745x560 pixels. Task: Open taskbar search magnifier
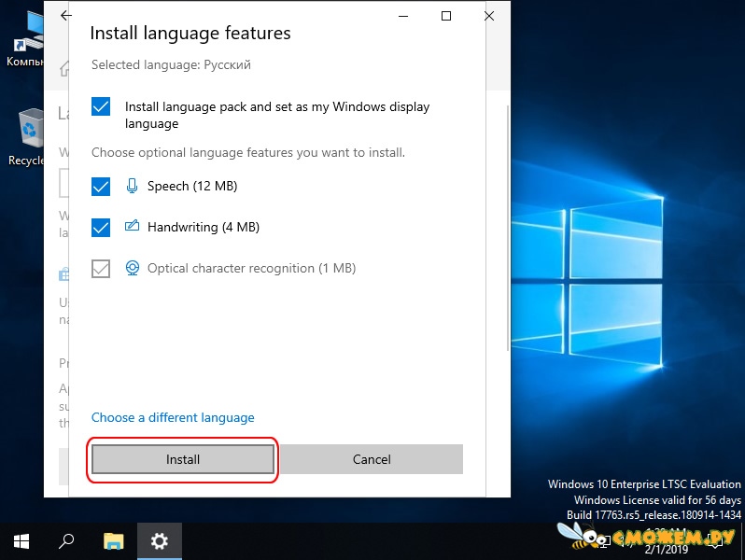66,541
